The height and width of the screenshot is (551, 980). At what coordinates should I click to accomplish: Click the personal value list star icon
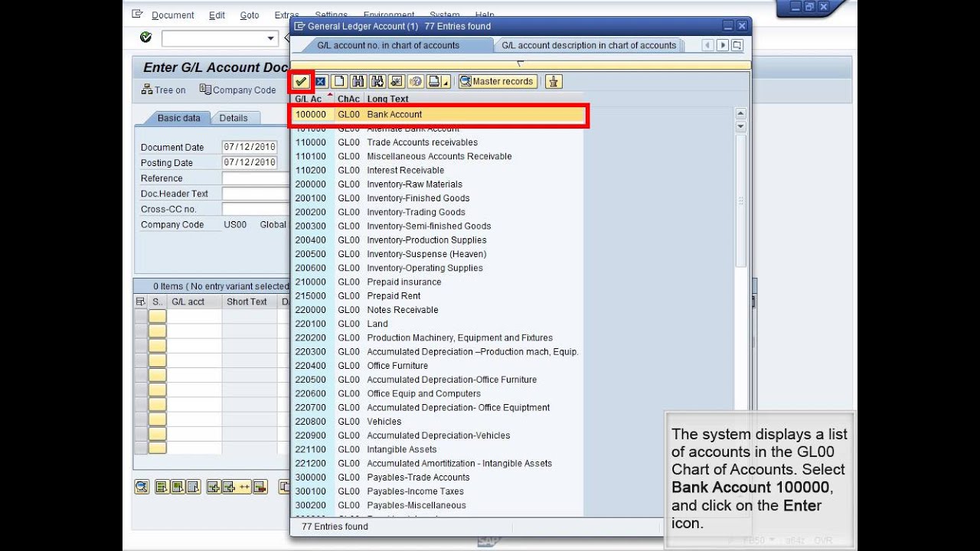point(396,82)
